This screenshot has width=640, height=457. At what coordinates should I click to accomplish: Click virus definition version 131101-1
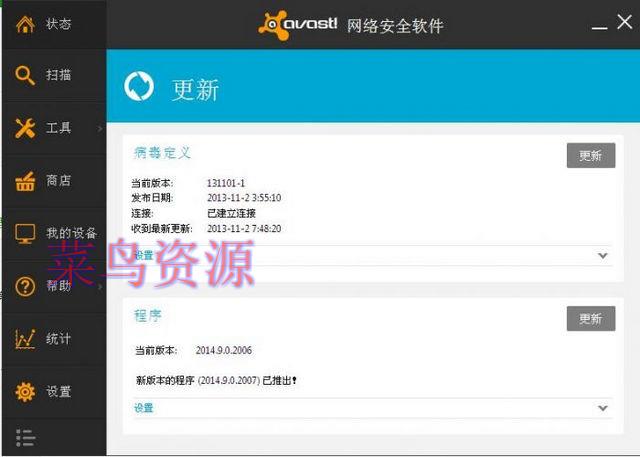[x=226, y=183]
